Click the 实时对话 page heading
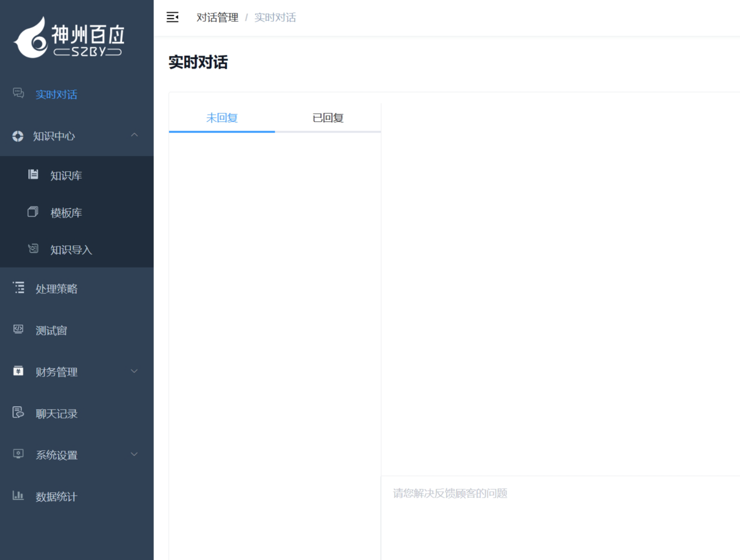 (198, 62)
